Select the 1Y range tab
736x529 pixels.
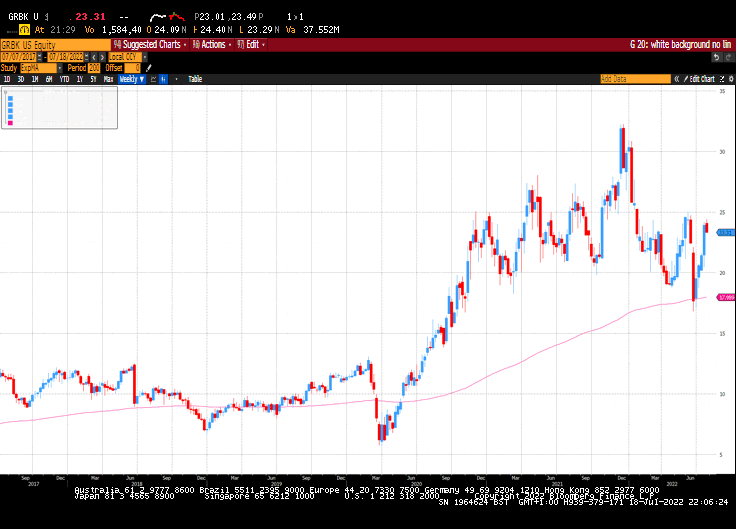coord(80,79)
